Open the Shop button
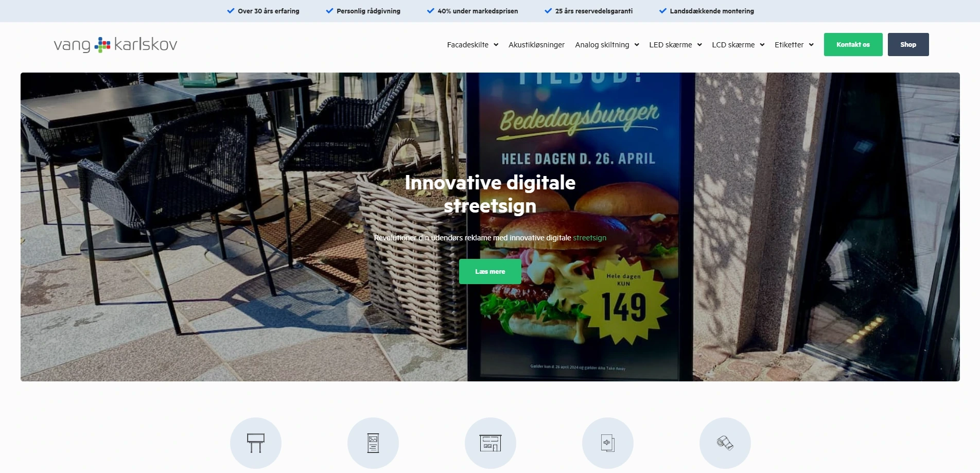 tap(908, 45)
